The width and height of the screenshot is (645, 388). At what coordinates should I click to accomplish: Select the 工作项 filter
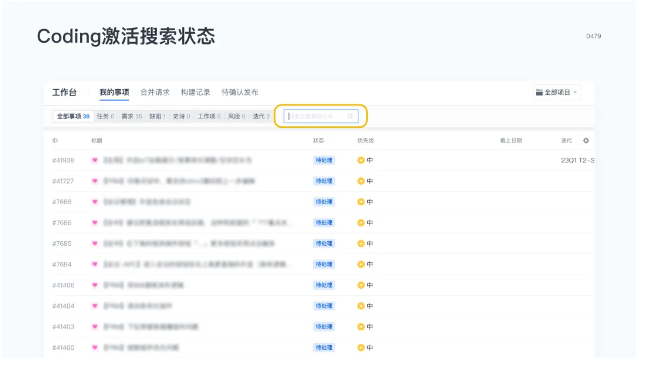click(209, 116)
